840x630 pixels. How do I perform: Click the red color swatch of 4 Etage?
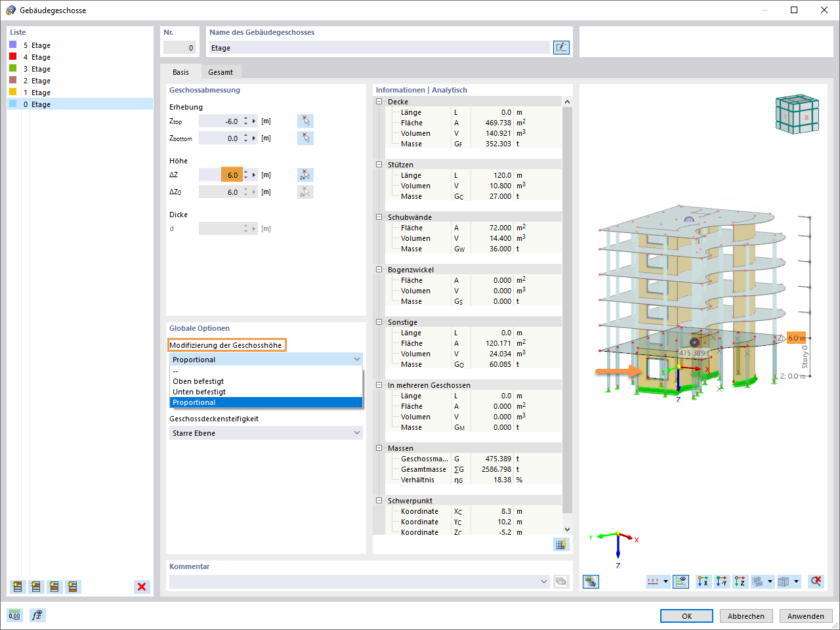[x=12, y=56]
